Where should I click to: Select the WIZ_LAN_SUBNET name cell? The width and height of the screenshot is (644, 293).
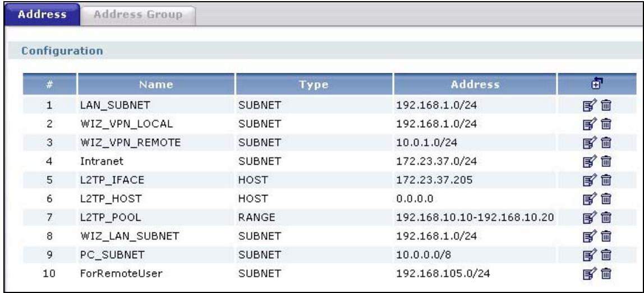click(x=155, y=236)
